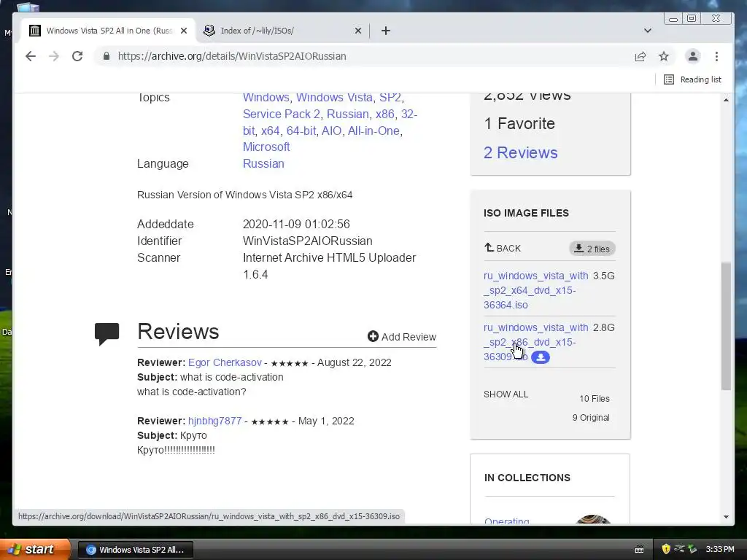Select the Windows Vista SP2 All in One tab
Viewport: 747px width, 560px height.
tap(109, 31)
